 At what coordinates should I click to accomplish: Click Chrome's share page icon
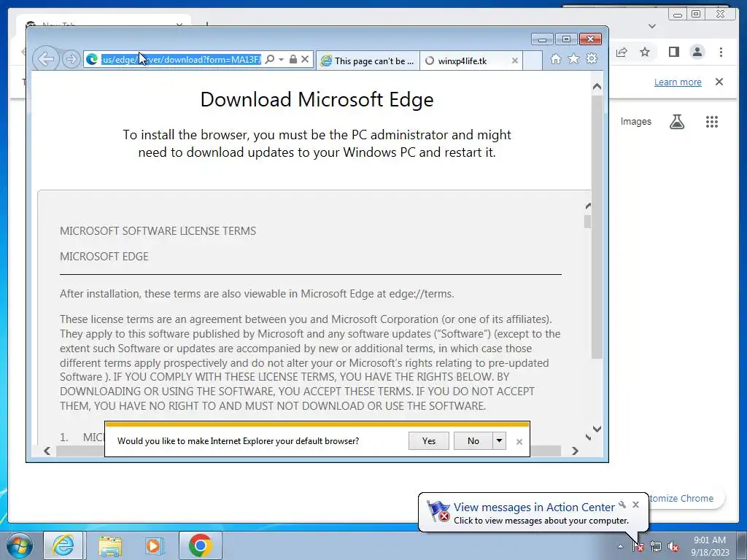(x=622, y=52)
